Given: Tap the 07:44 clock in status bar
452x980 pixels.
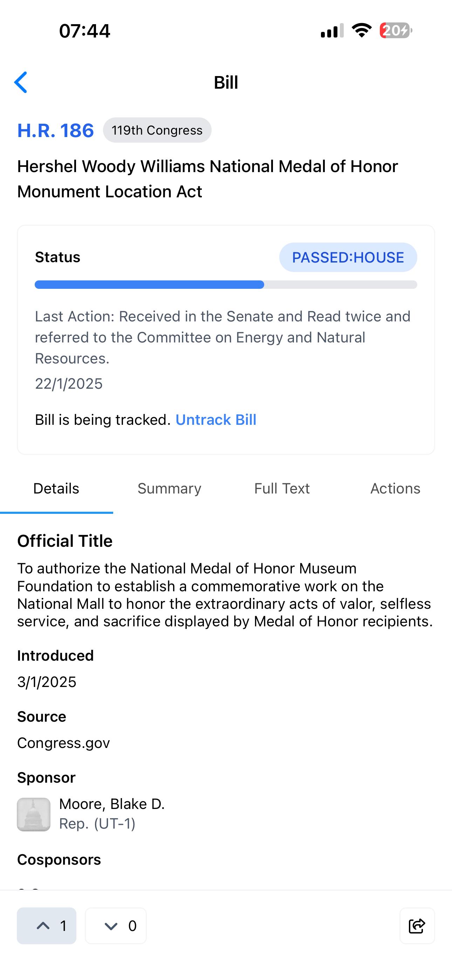Looking at the screenshot, I should click(x=84, y=31).
